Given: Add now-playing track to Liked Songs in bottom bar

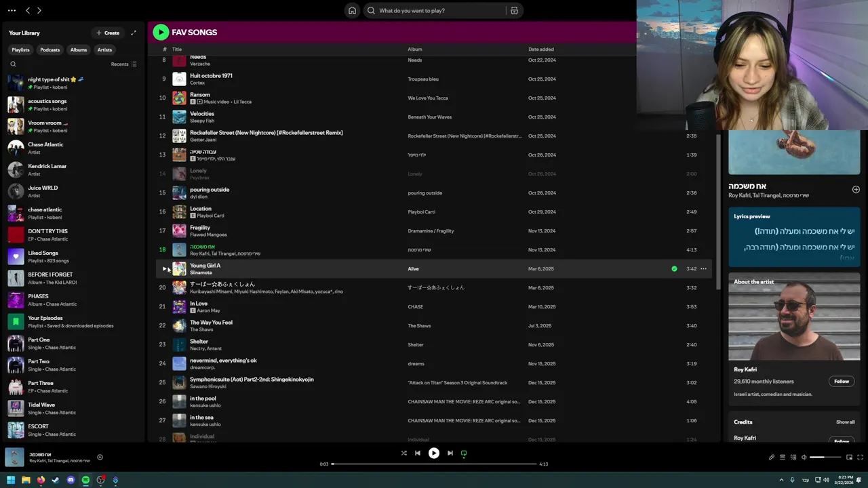Looking at the screenshot, I should (100, 457).
